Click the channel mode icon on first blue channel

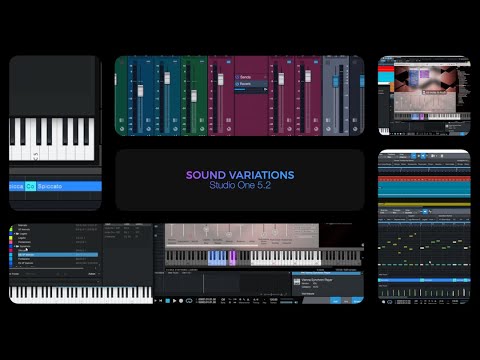[149, 120]
